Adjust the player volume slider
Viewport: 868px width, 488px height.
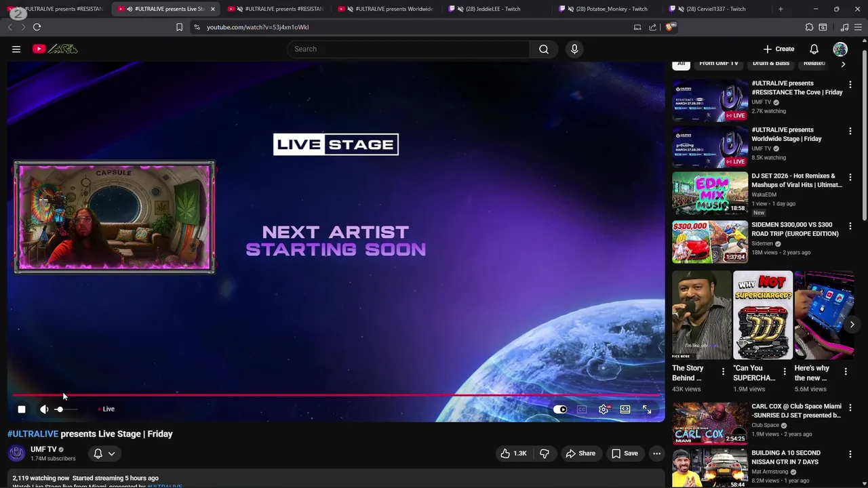pyautogui.click(x=66, y=409)
